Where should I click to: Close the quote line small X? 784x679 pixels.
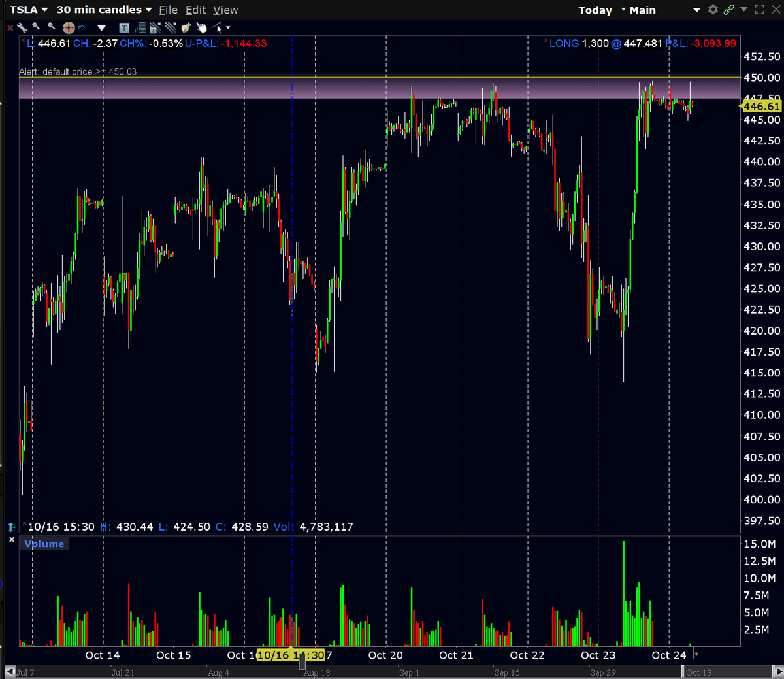[24, 41]
